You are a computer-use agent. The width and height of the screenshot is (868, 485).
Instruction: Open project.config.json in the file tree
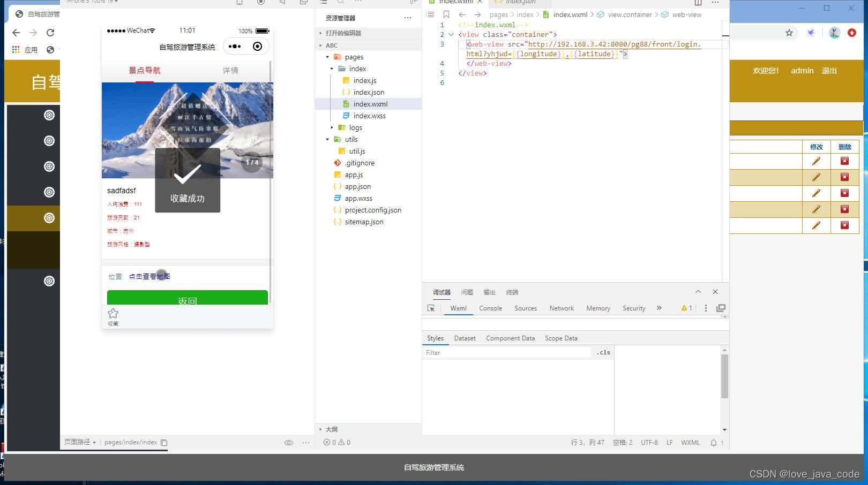[373, 210]
